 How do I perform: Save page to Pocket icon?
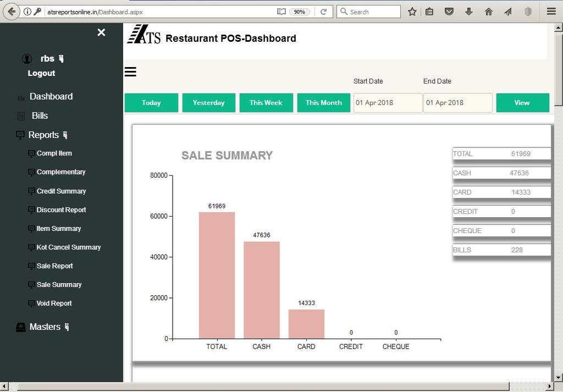pos(449,12)
